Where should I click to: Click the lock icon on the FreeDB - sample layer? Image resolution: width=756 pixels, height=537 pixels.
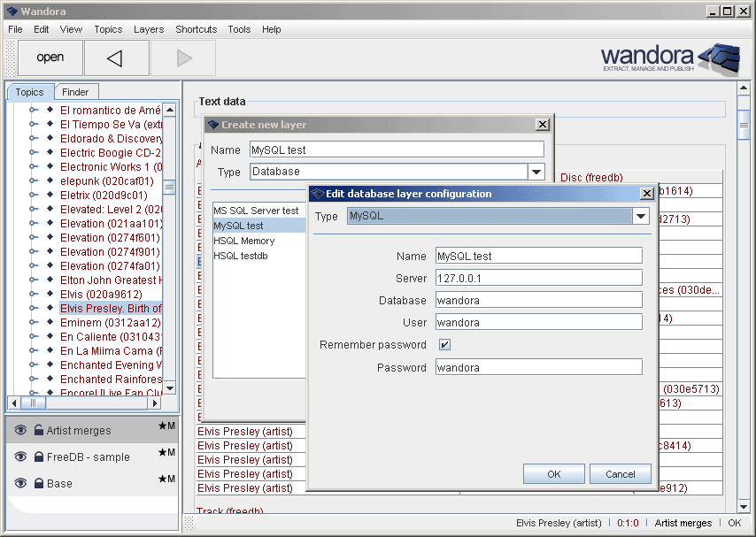[x=39, y=457]
